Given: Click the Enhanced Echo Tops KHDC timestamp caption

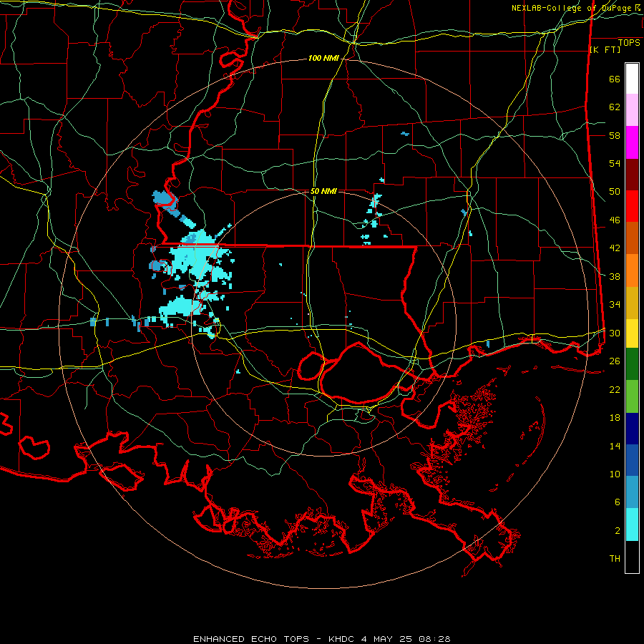Looking at the screenshot, I should [x=321, y=639].
